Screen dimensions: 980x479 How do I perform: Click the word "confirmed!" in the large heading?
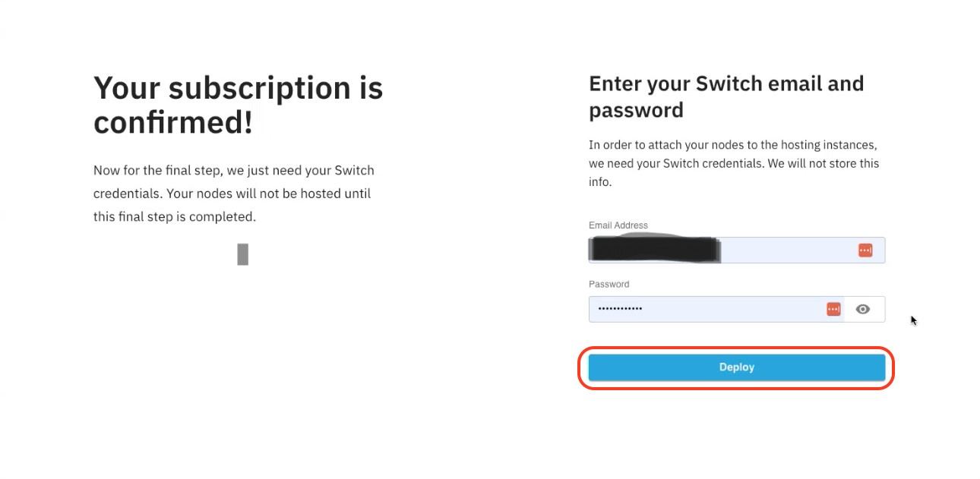[x=173, y=122]
